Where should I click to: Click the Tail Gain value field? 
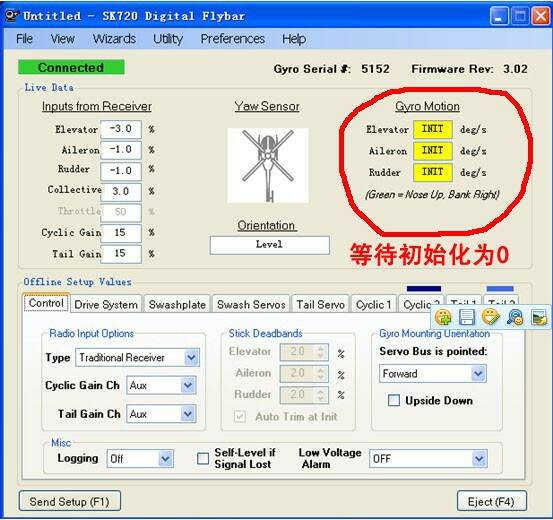click(x=121, y=254)
